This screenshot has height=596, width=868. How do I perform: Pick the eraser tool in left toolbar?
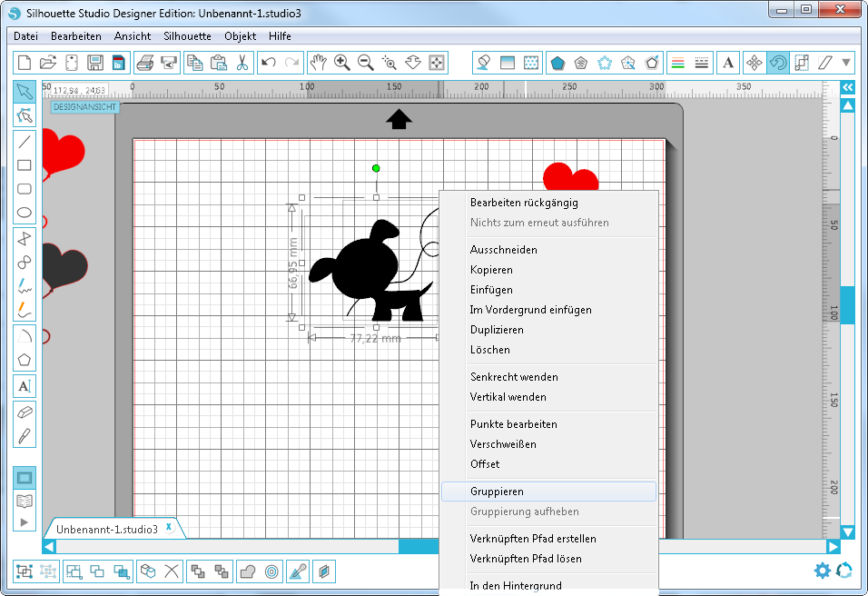pyautogui.click(x=25, y=411)
